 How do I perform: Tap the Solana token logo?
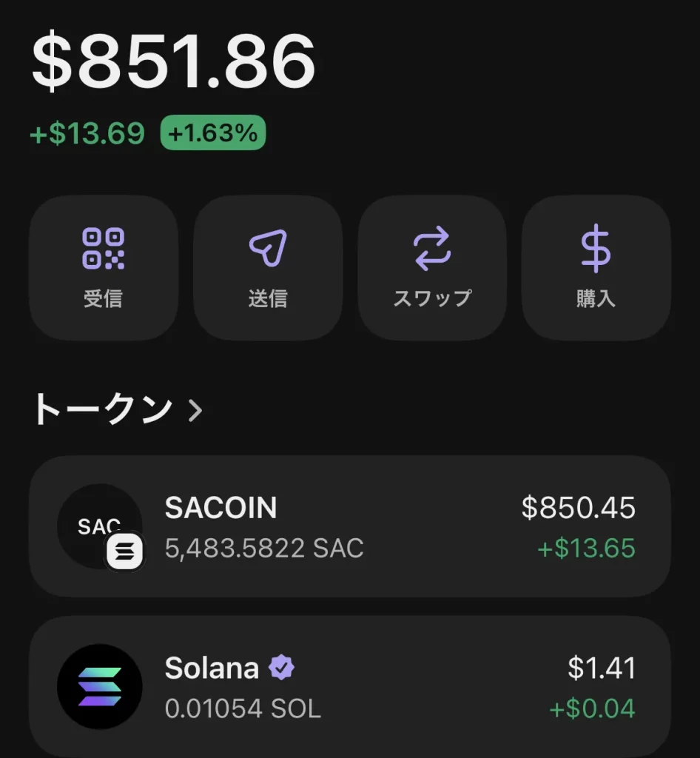click(99, 686)
